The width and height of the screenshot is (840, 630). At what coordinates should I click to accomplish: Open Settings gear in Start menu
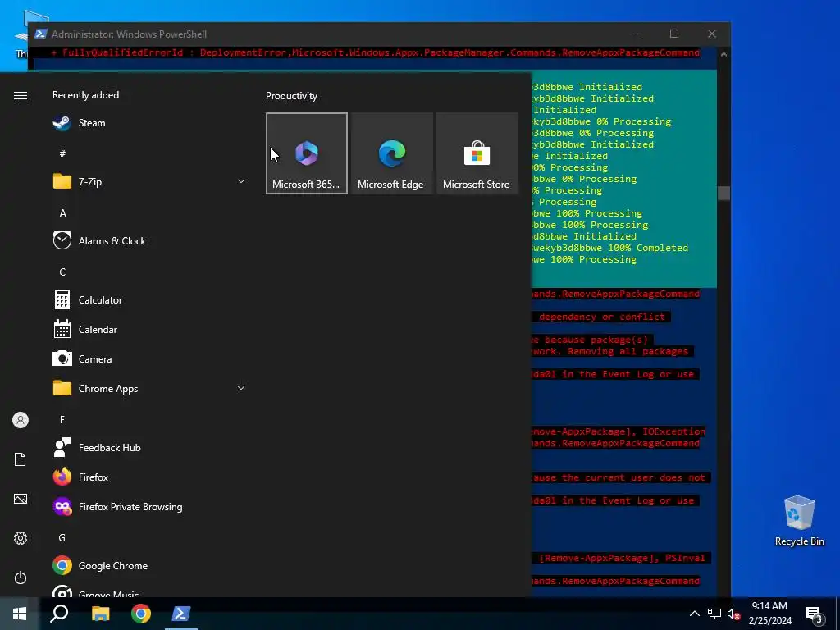(x=21, y=538)
